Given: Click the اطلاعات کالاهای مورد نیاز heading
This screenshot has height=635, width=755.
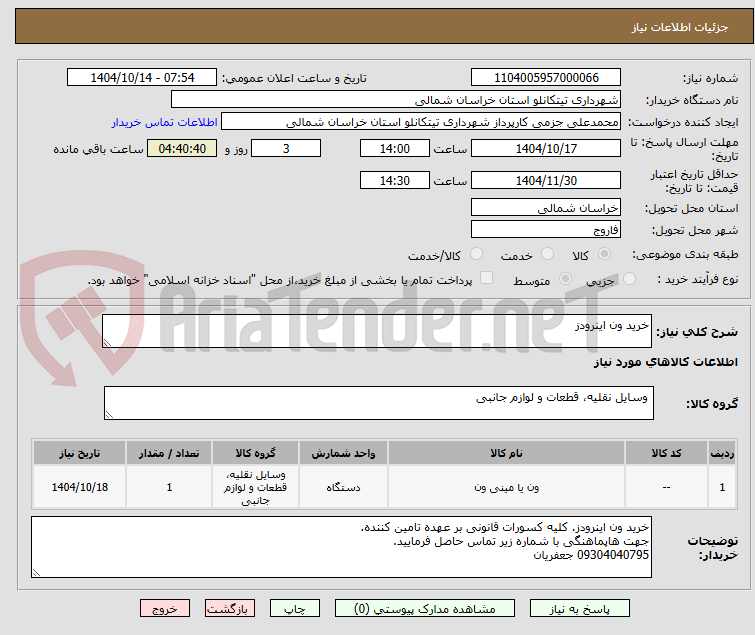Looking at the screenshot, I should (x=665, y=362).
